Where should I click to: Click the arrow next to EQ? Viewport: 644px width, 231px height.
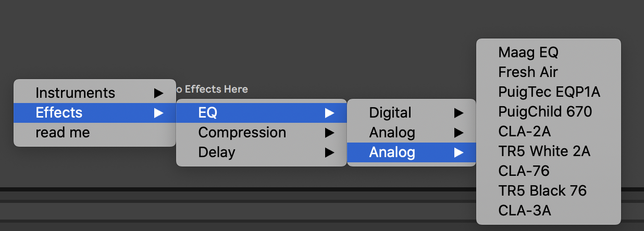pyautogui.click(x=329, y=112)
